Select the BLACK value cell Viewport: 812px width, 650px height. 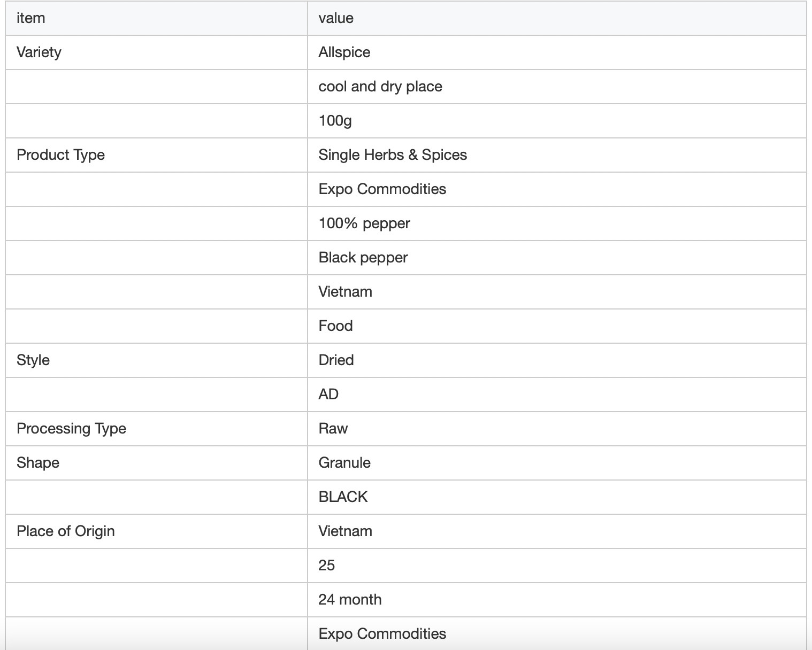coord(557,497)
